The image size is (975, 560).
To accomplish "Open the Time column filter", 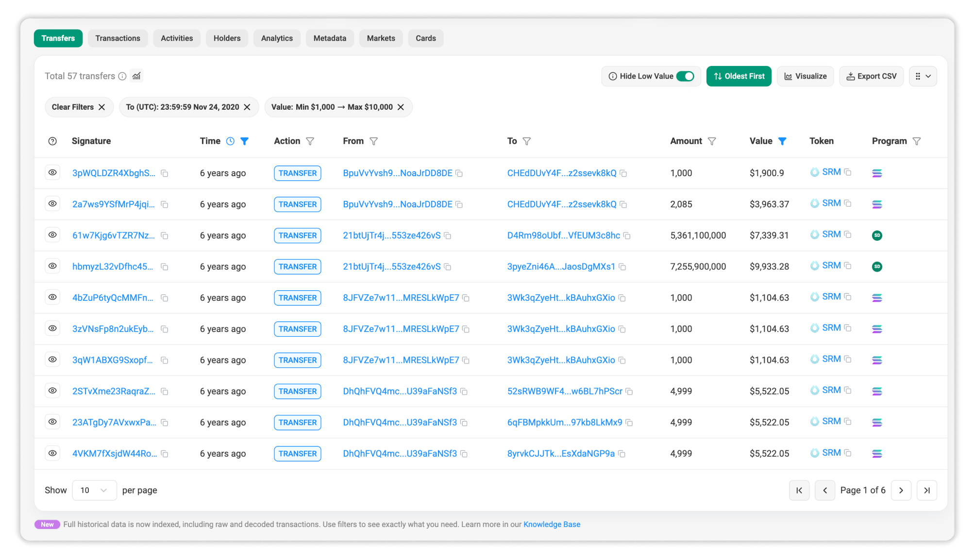I will (x=245, y=141).
